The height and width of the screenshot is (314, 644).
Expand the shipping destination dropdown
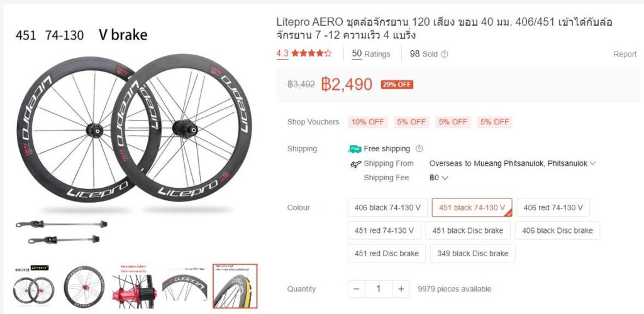point(592,163)
